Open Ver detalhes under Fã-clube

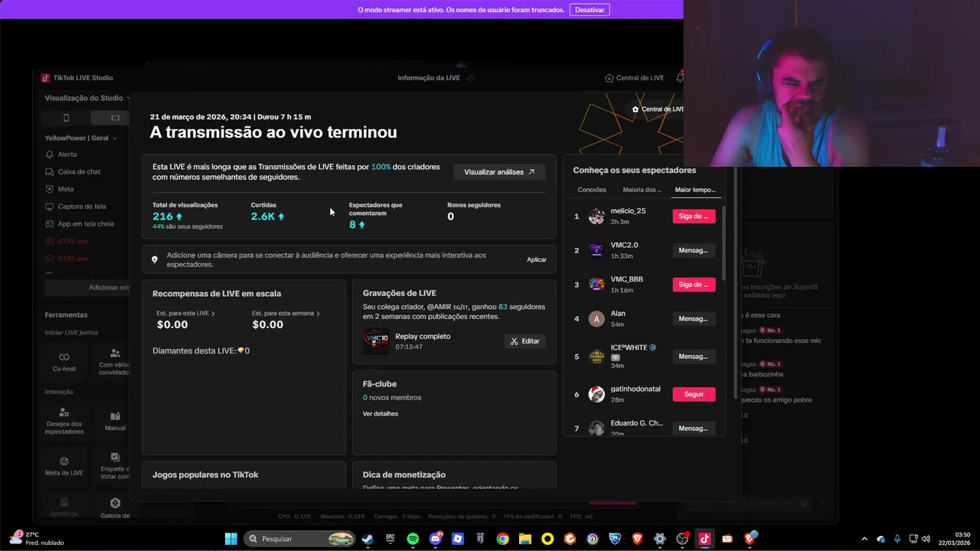tap(381, 414)
